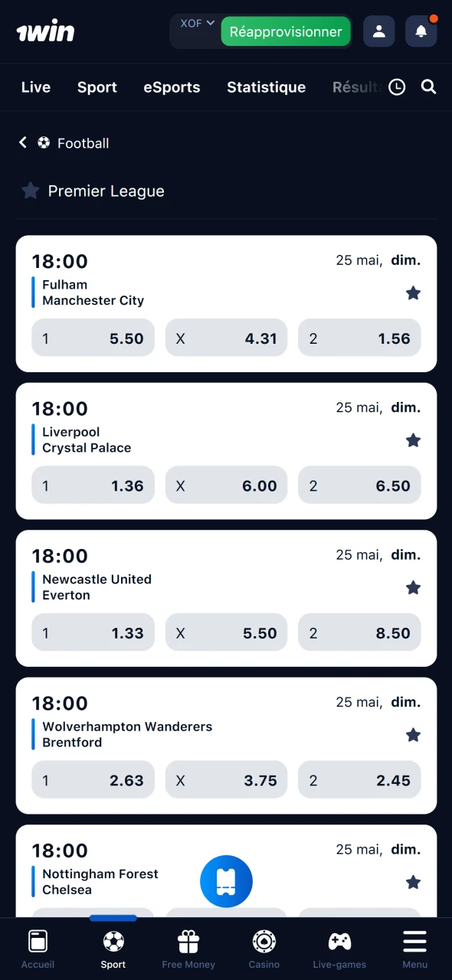The width and height of the screenshot is (452, 980).
Task: Open notifications bell icon
Action: (421, 31)
